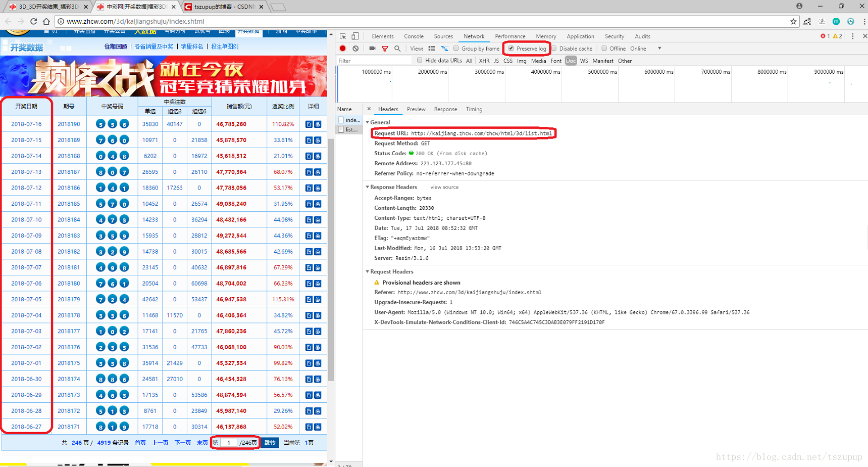Click the DevTools warning count indicator
Viewport: 868px width, 467px height.
tap(838, 36)
